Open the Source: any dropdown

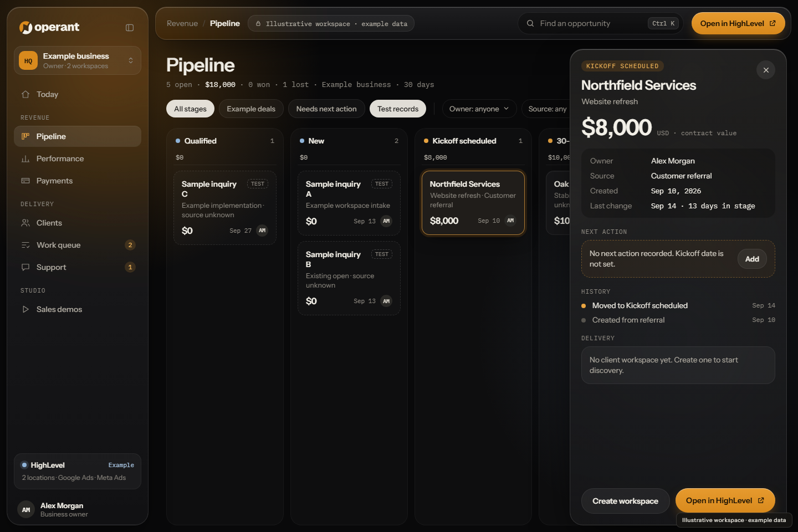coord(547,109)
